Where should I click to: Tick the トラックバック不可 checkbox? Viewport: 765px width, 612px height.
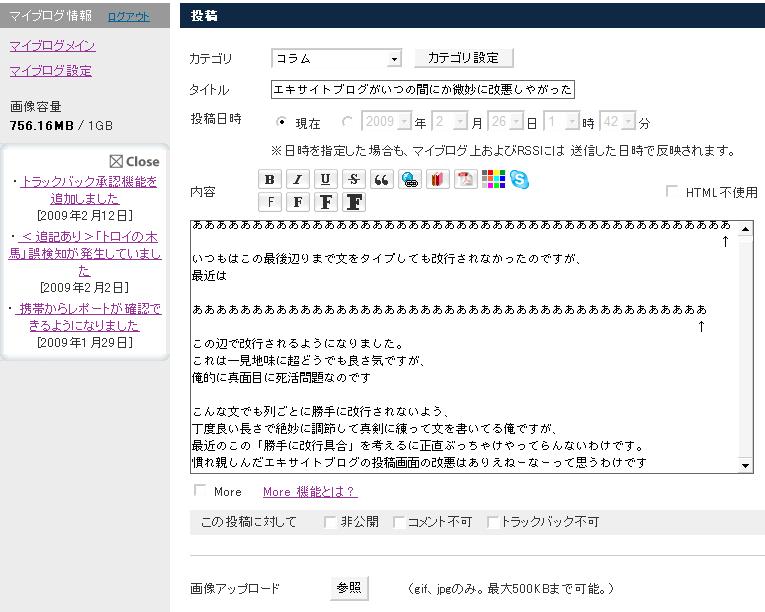pos(492,522)
